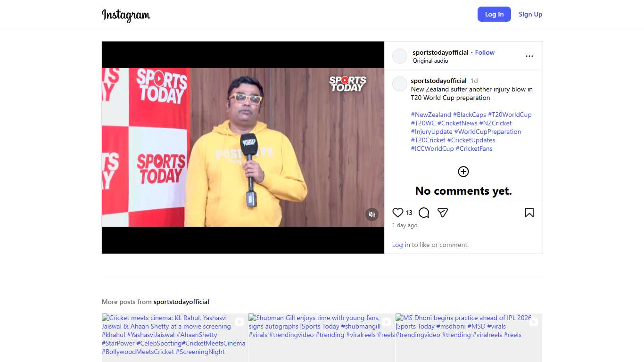Follow the sportstodayofficial account
The width and height of the screenshot is (644, 362).
click(x=485, y=52)
